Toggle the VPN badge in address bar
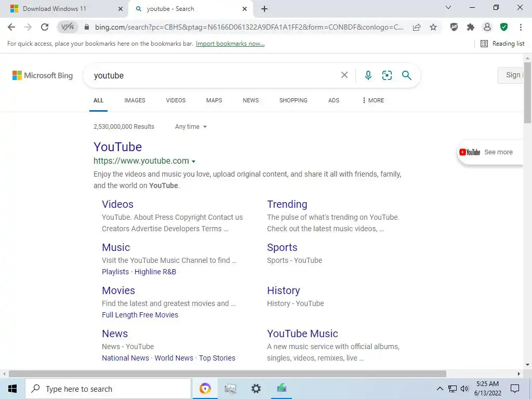 point(67,27)
